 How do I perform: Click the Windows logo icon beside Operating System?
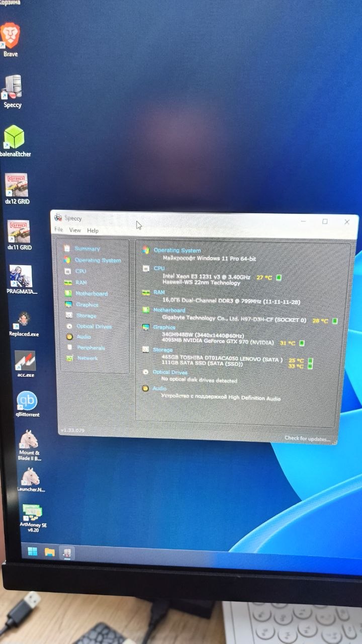coord(146,250)
